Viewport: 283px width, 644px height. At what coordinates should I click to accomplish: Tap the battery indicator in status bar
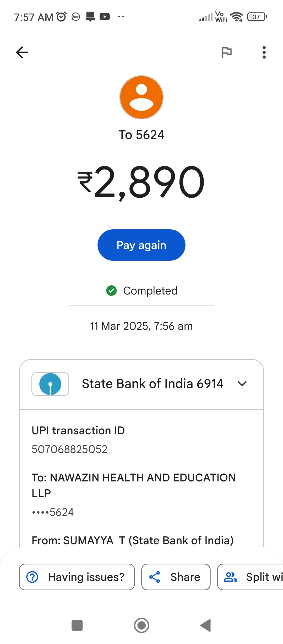click(x=257, y=17)
